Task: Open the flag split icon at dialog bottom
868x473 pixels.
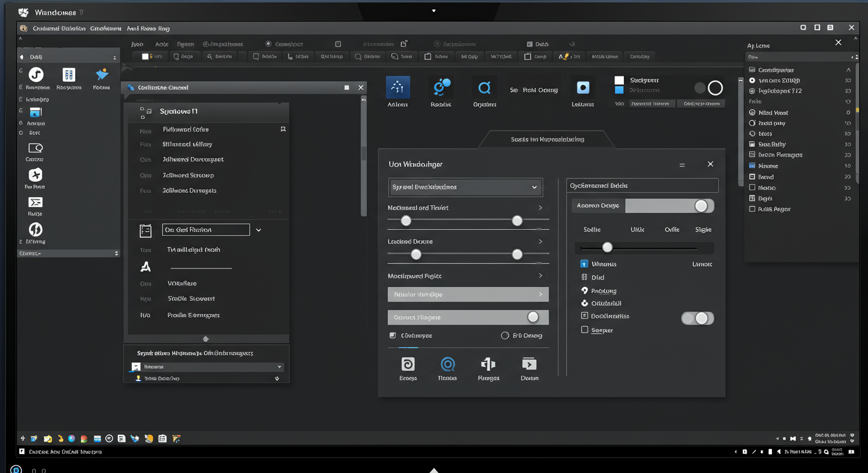Action: pos(488,363)
